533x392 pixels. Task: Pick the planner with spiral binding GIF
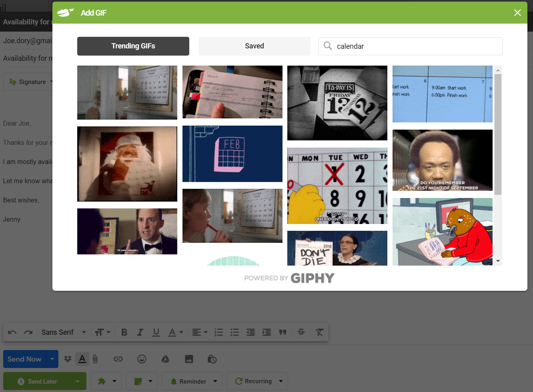point(232,92)
